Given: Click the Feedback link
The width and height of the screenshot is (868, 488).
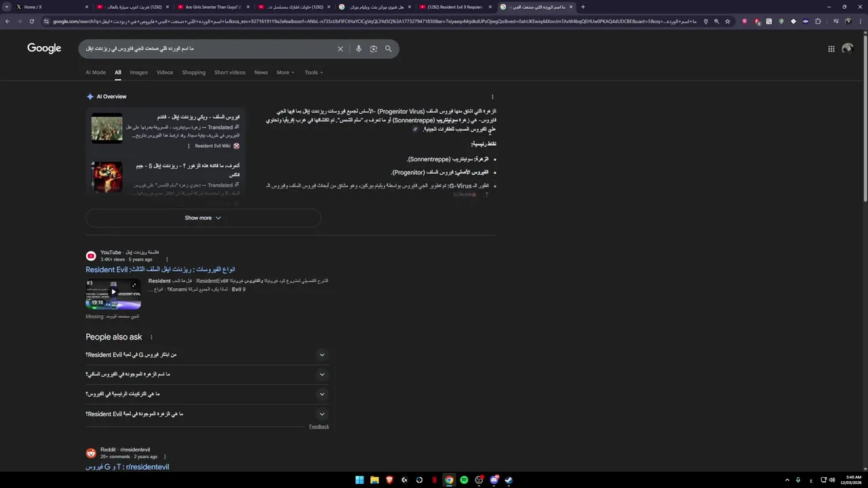Looking at the screenshot, I should tap(319, 426).
